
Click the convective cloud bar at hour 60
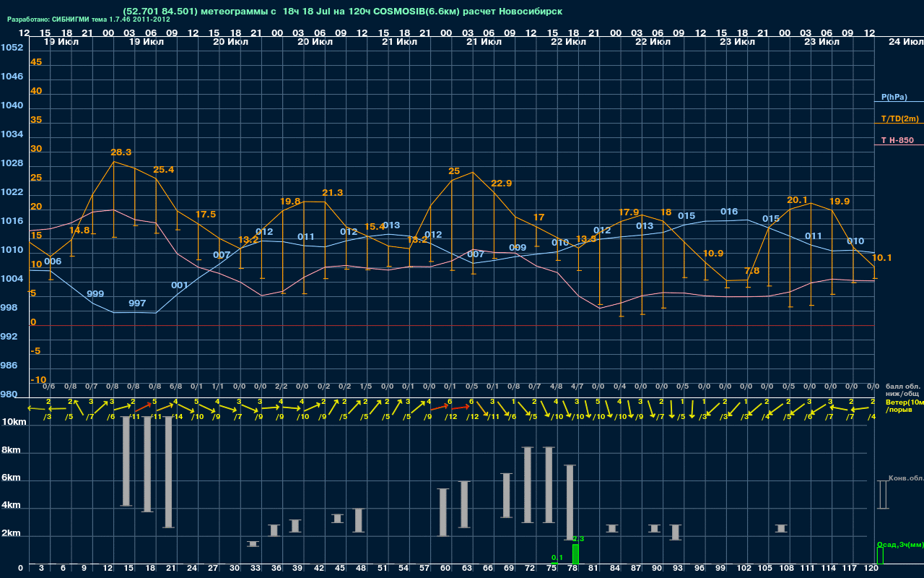(443, 512)
